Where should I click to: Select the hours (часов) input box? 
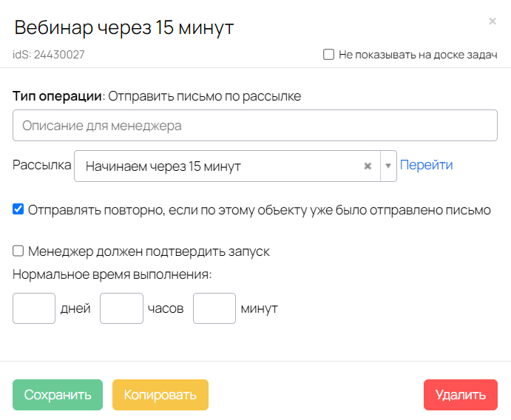click(x=121, y=308)
